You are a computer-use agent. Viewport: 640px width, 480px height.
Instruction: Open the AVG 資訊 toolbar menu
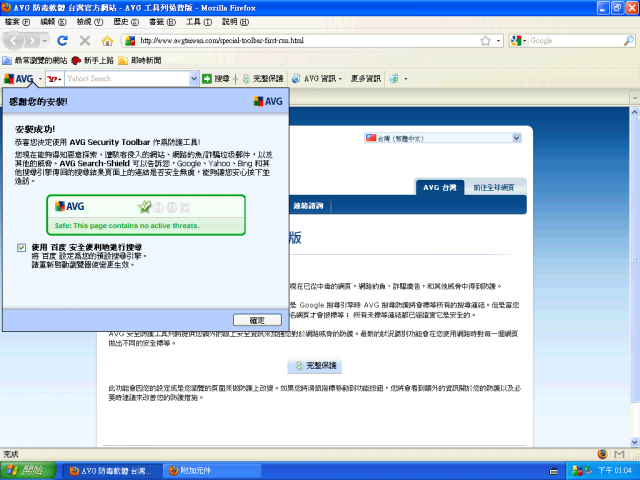(x=317, y=79)
